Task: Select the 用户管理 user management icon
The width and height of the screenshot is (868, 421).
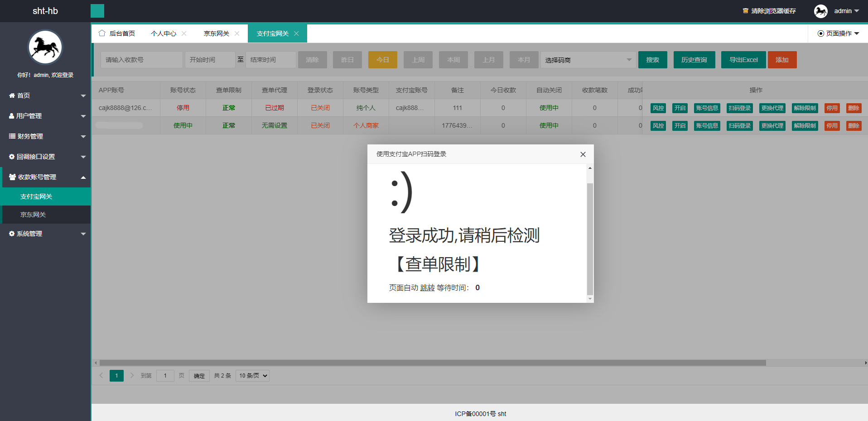Action: [11, 116]
